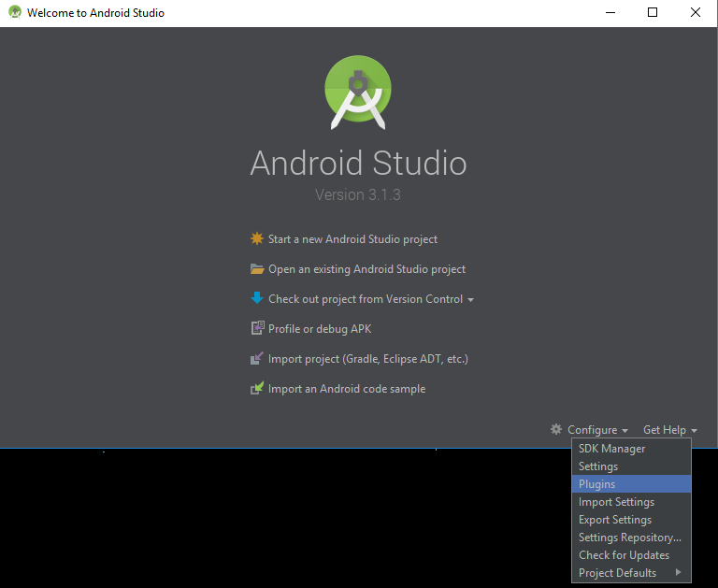
Task: Click the green Import code sample icon
Action: [x=257, y=388]
